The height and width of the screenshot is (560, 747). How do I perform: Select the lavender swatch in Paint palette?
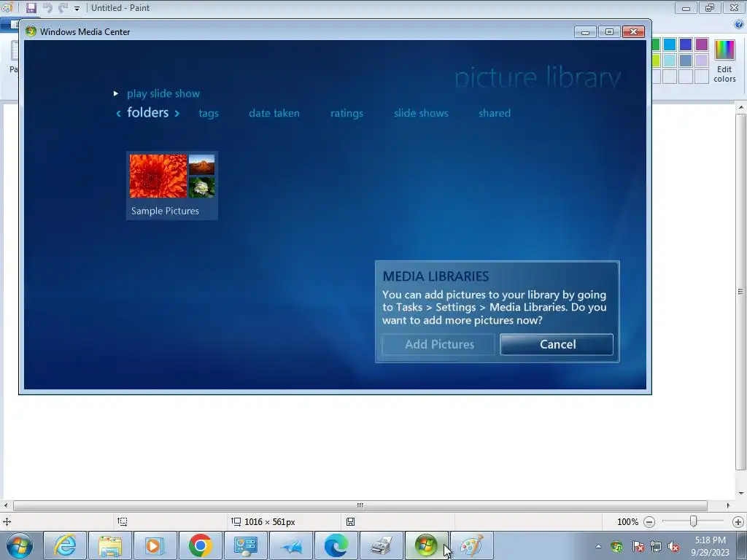coord(701,61)
